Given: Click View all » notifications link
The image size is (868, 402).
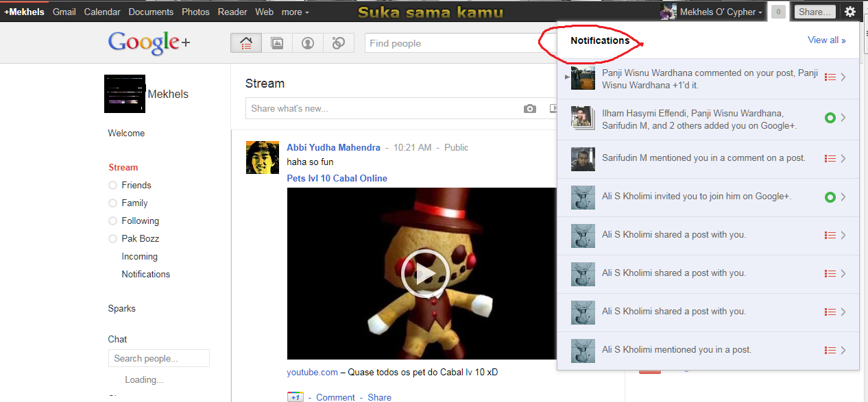Looking at the screenshot, I should pos(826,40).
